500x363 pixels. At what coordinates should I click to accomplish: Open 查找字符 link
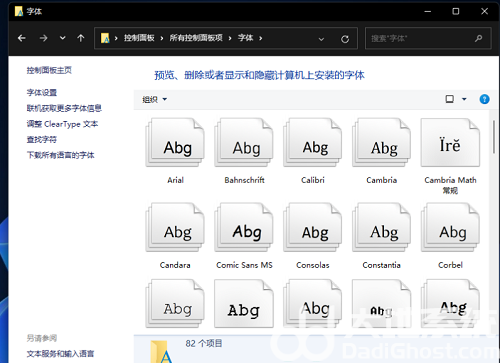[x=42, y=139]
